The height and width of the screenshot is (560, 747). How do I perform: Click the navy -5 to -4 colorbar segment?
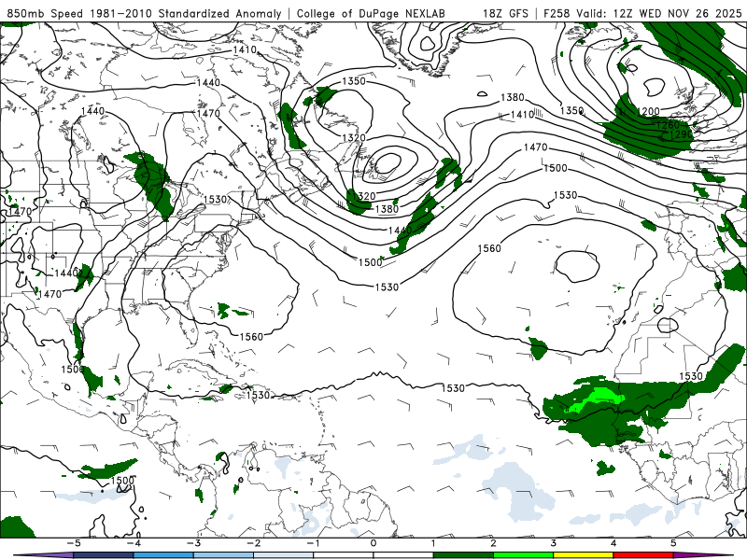104,555
